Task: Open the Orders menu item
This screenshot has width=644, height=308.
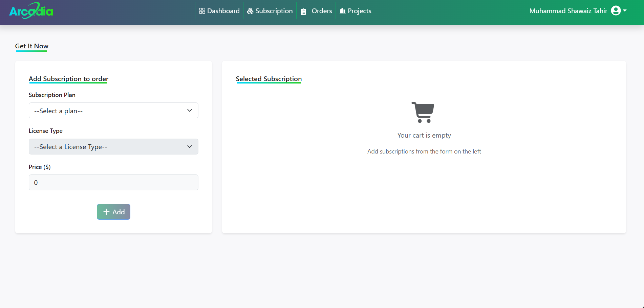Action: [x=322, y=11]
